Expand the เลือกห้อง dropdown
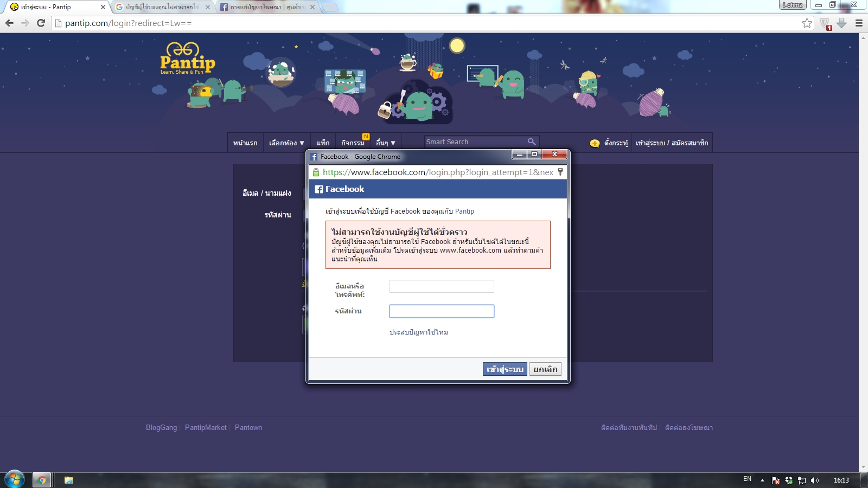 [286, 143]
